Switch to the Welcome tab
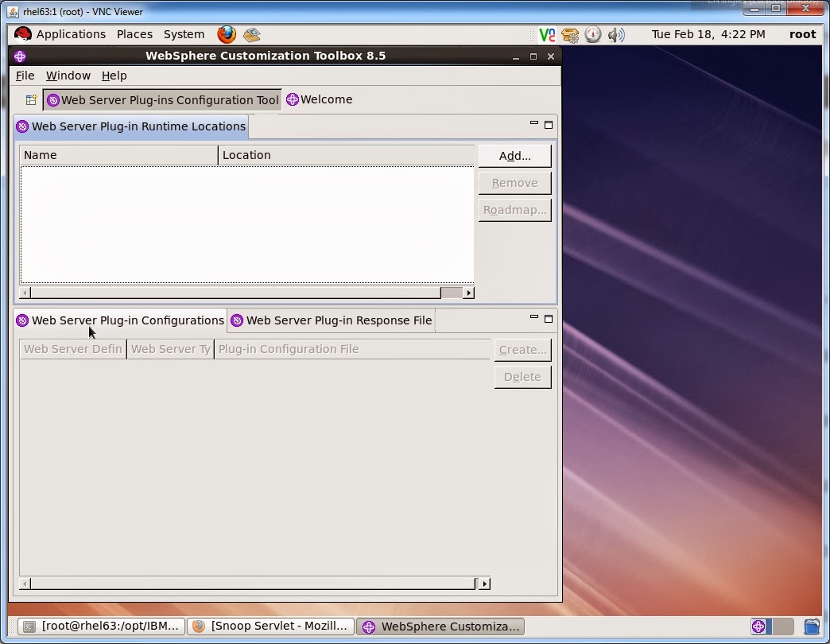 [326, 99]
